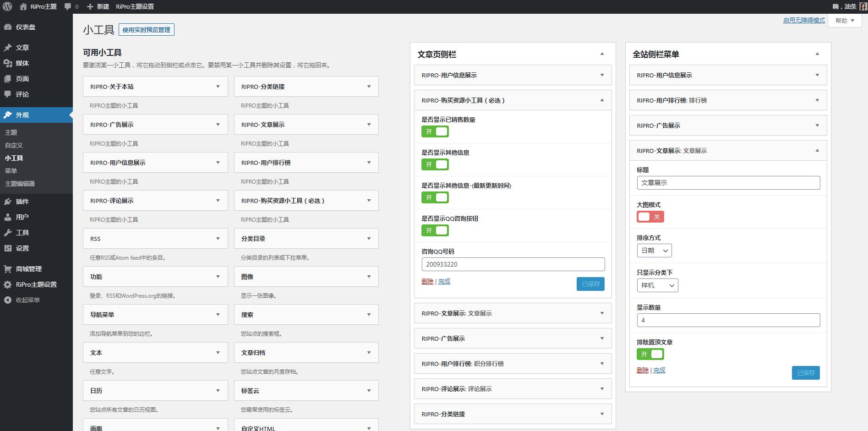The height and width of the screenshot is (431, 868).
Task: Open the 自定义 submenu item
Action: point(14,145)
